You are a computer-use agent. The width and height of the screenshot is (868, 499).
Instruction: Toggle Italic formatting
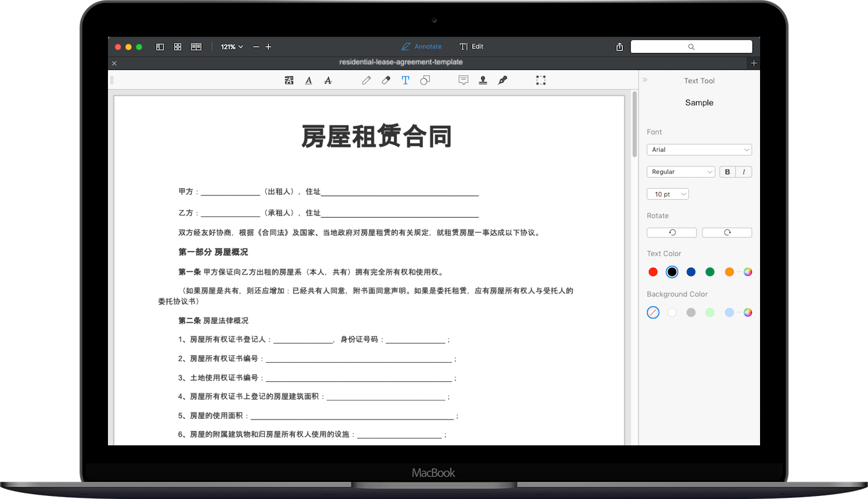744,172
